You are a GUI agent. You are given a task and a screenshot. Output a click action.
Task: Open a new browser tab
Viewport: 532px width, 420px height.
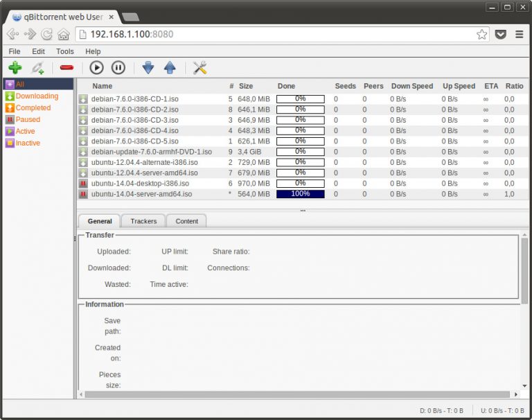click(x=130, y=17)
